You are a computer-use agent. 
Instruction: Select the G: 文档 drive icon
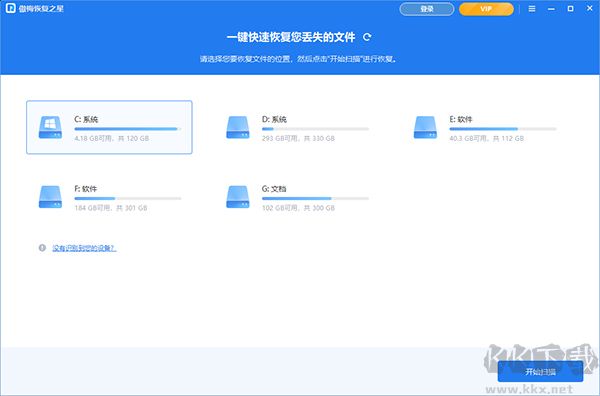tap(238, 197)
